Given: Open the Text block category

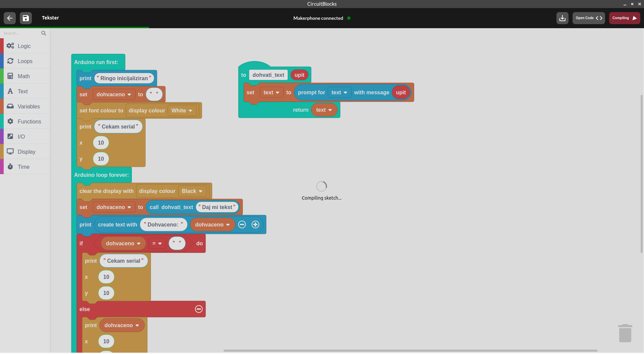Looking at the screenshot, I should (25, 91).
